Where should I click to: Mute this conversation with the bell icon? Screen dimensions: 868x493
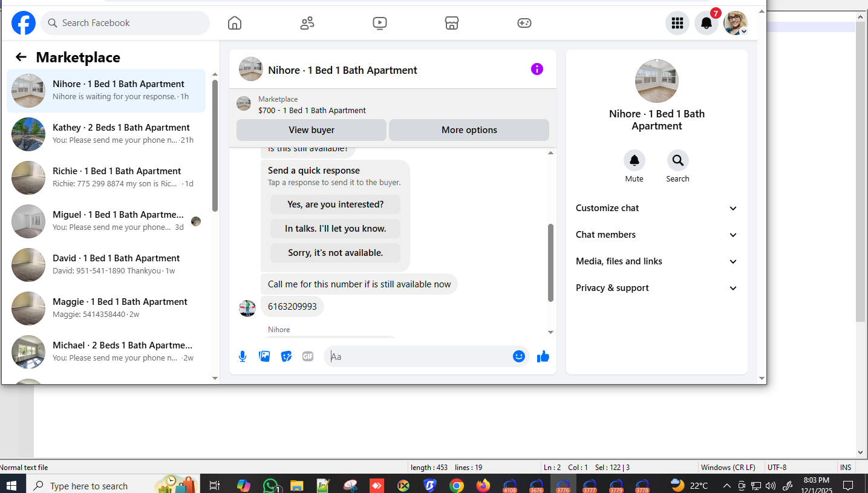[635, 160]
